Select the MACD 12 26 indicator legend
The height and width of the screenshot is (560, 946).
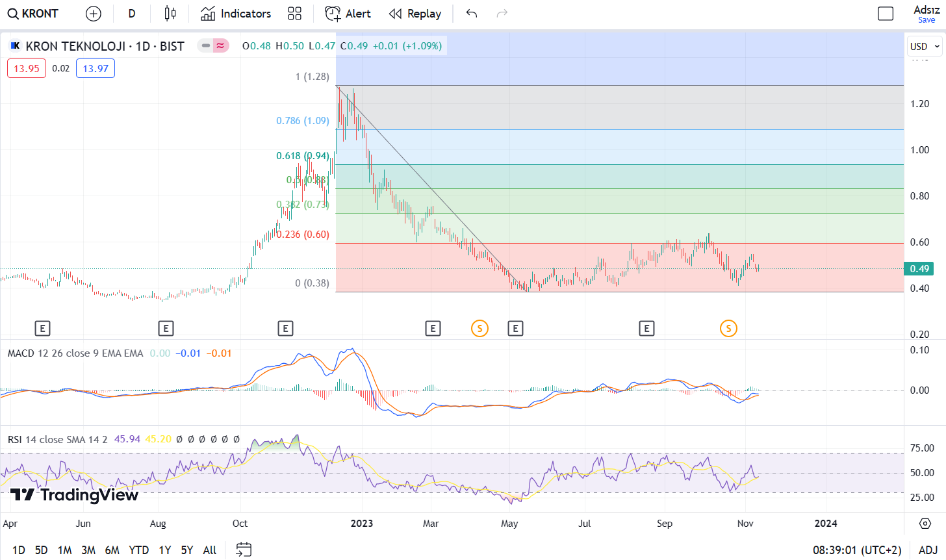point(75,353)
